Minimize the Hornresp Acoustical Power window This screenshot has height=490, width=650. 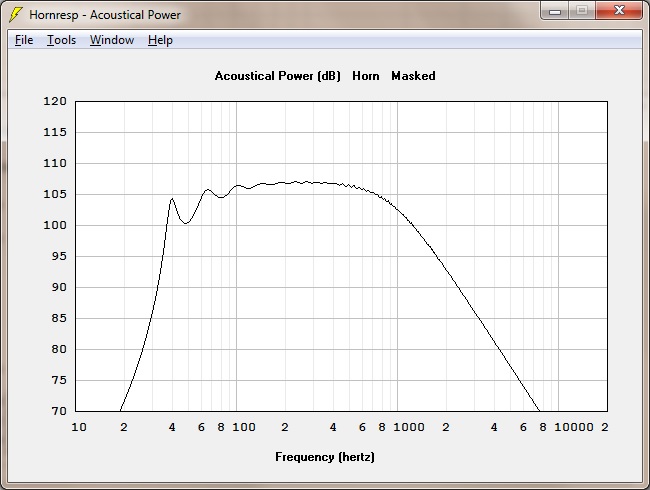[555, 10]
